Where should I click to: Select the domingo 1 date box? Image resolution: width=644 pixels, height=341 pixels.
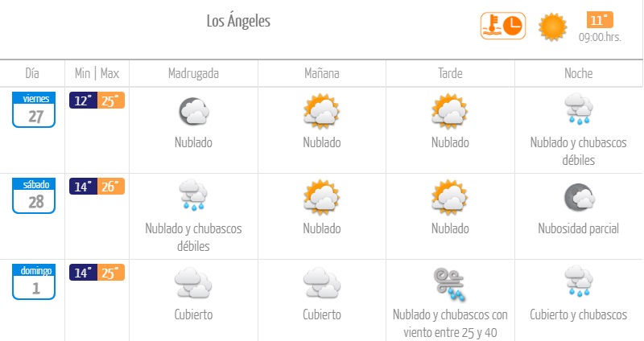(33, 281)
